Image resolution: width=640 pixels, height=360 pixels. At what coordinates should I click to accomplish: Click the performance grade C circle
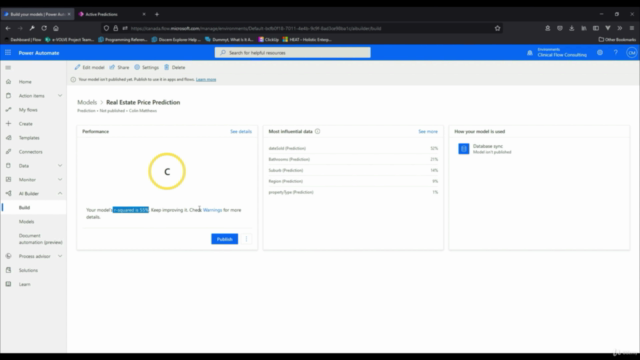(x=167, y=171)
